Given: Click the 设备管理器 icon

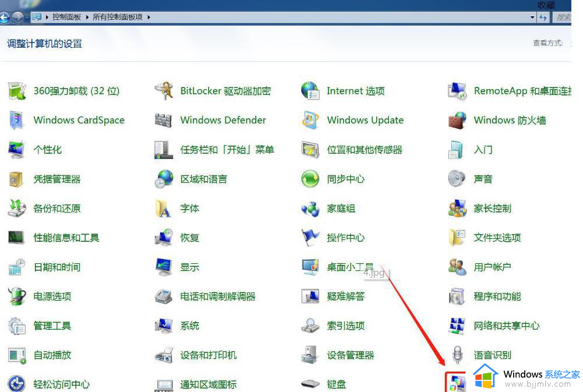Looking at the screenshot, I should click(x=310, y=355).
